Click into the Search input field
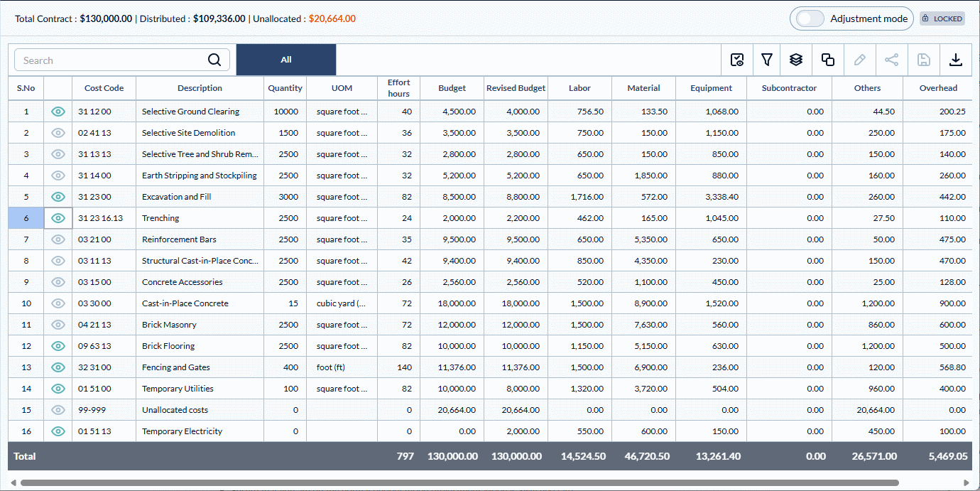This screenshot has height=491, width=980. click(x=110, y=60)
